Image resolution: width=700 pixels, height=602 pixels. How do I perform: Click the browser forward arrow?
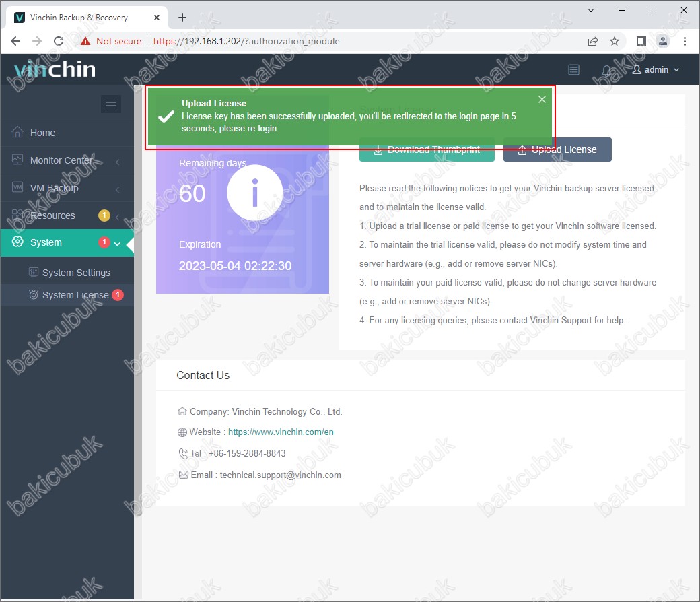pos(37,41)
